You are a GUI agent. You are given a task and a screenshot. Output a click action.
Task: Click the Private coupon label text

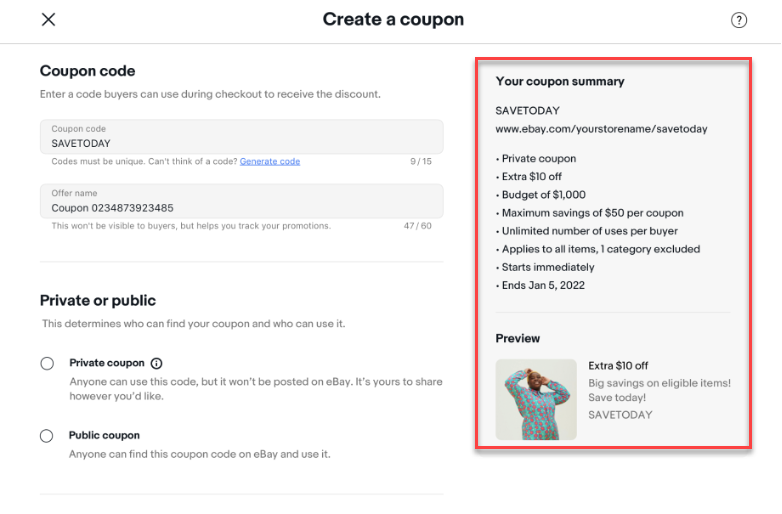click(x=107, y=363)
